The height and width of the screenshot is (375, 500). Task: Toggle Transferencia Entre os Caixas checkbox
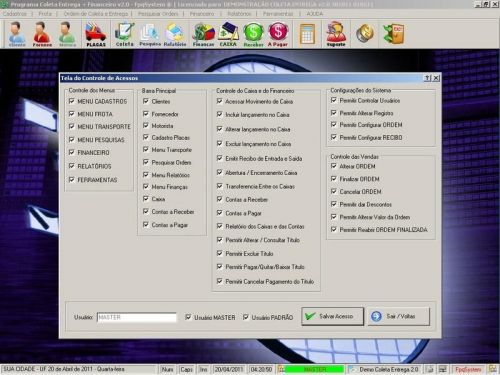point(219,186)
